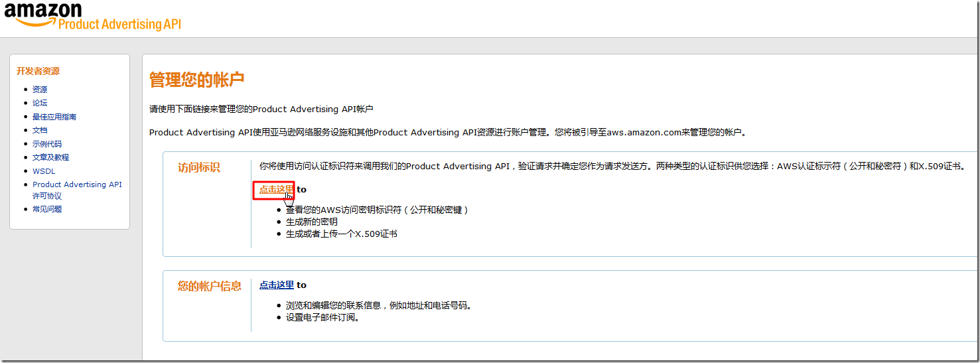Screen dimensions: 980x363
Task: Open the 论坛 forum link
Action: [40, 103]
